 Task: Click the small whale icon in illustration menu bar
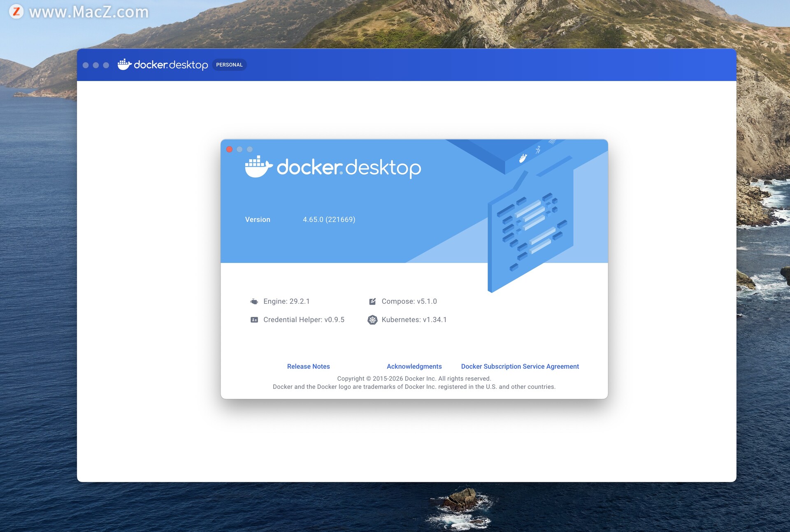523,158
